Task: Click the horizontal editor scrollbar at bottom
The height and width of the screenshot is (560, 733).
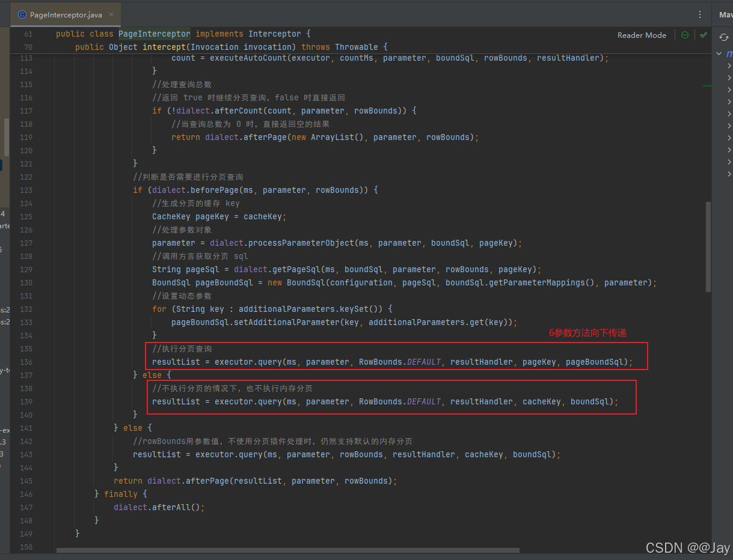Action: pos(287,550)
